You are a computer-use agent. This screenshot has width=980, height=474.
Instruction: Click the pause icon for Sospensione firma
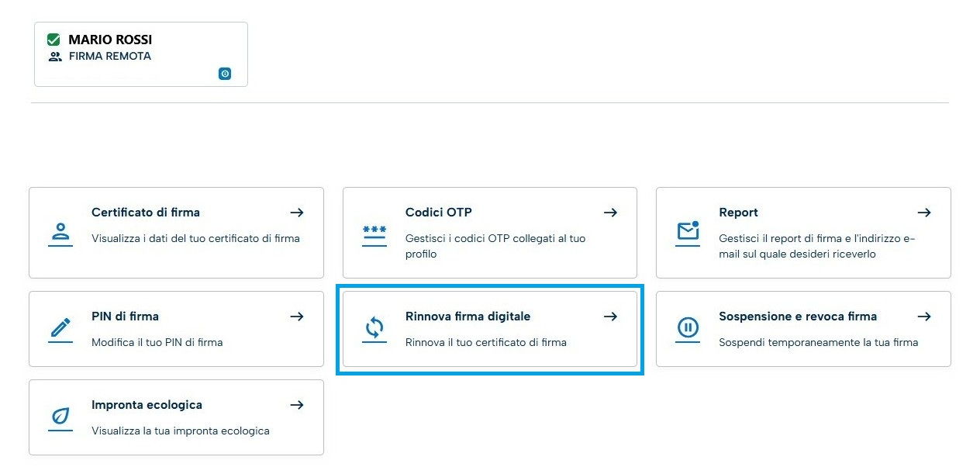[688, 329]
